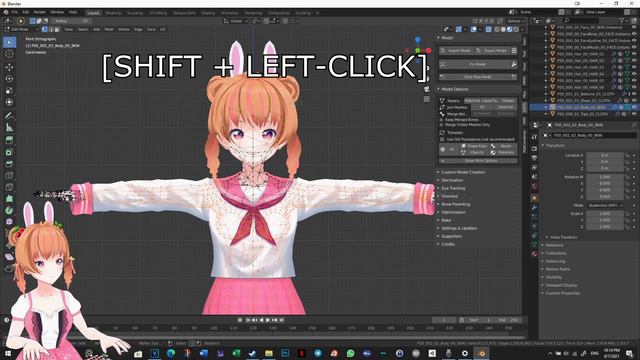The width and height of the screenshot is (640, 360).
Task: Toggle X-ray viewport display
Action: point(489,29)
